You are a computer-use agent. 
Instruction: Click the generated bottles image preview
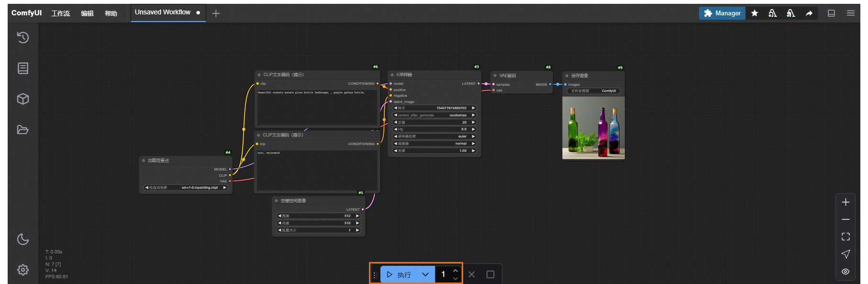(593, 127)
